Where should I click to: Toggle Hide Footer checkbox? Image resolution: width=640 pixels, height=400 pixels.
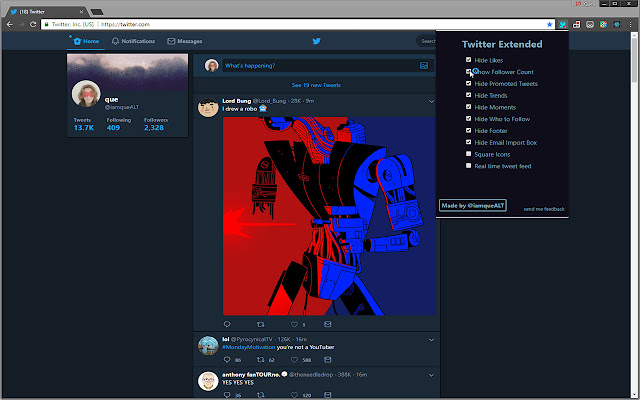469,131
